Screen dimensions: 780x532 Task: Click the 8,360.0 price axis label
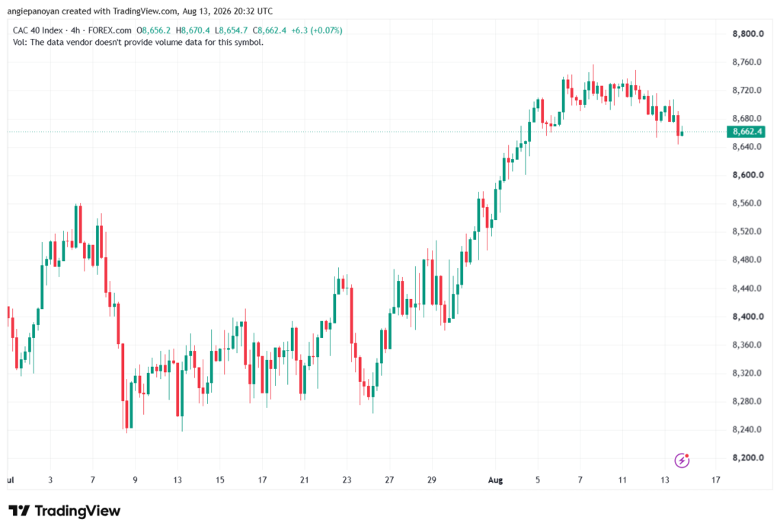pyautogui.click(x=747, y=345)
